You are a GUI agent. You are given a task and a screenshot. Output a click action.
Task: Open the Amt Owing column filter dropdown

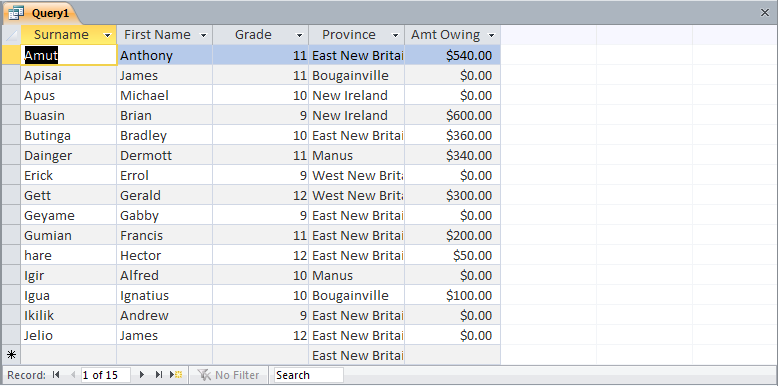pyautogui.click(x=491, y=35)
